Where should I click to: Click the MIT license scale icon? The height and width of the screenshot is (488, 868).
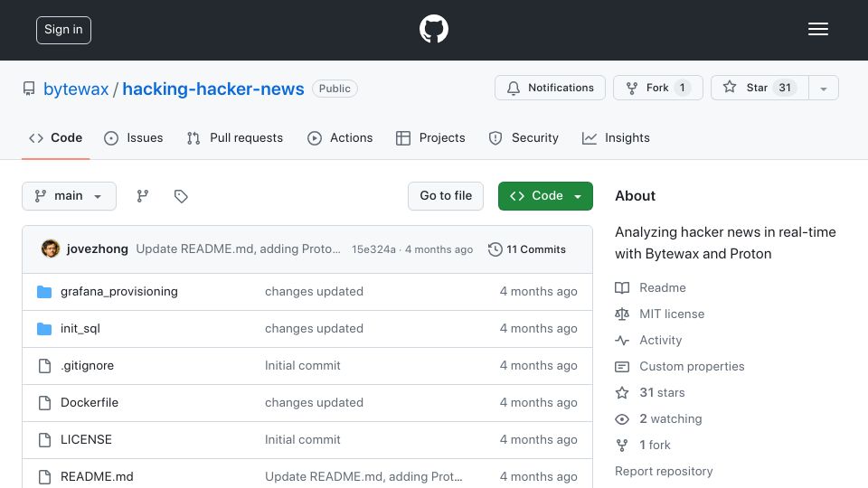[622, 314]
